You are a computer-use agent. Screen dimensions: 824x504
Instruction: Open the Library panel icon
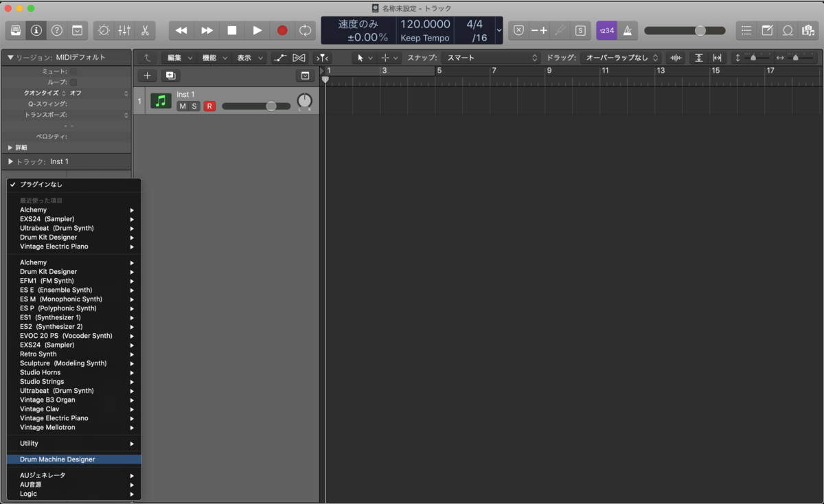pyautogui.click(x=15, y=30)
